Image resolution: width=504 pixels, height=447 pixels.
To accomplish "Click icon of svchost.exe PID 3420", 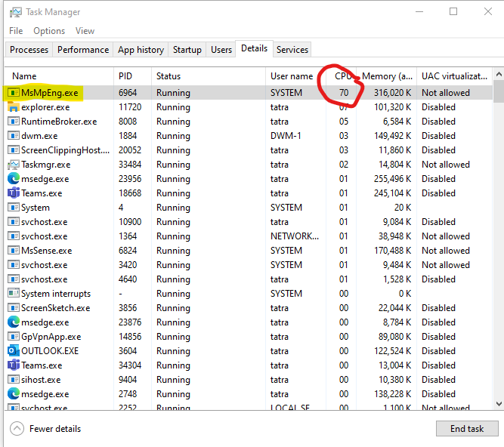I will pos(13,264).
